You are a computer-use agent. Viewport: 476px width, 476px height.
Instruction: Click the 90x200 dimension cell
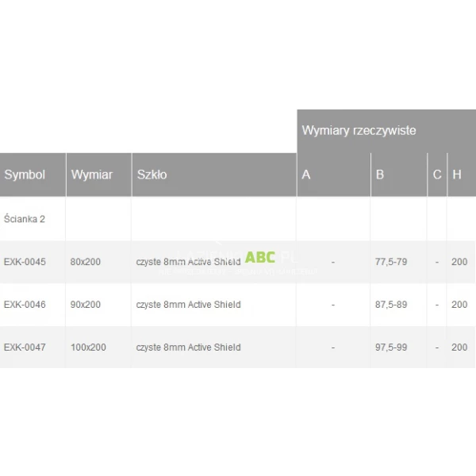point(86,305)
